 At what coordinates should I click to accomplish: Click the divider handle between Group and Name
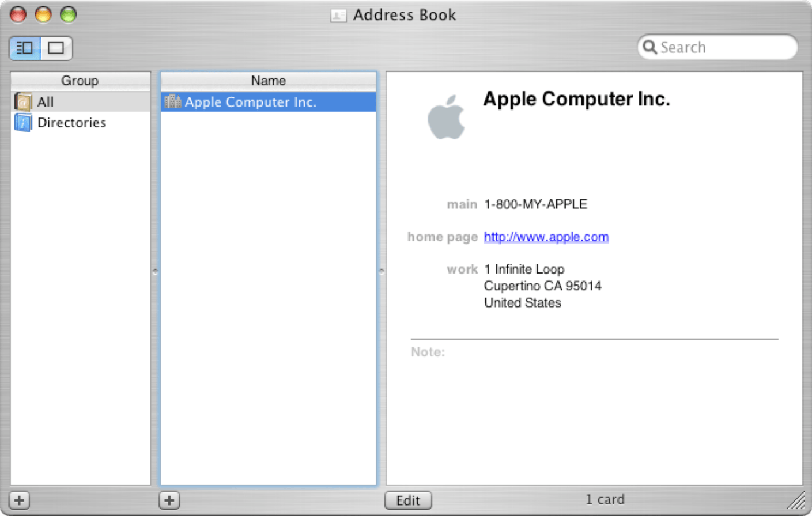click(155, 271)
